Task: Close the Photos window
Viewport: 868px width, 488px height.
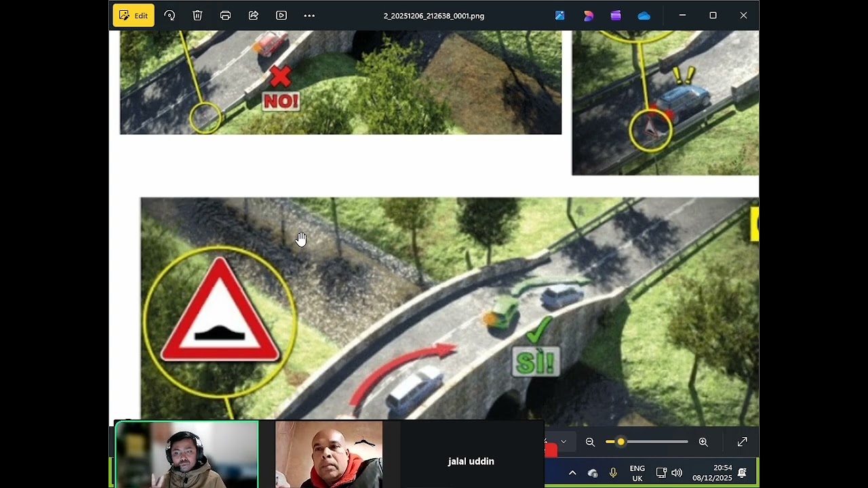Action: click(743, 16)
